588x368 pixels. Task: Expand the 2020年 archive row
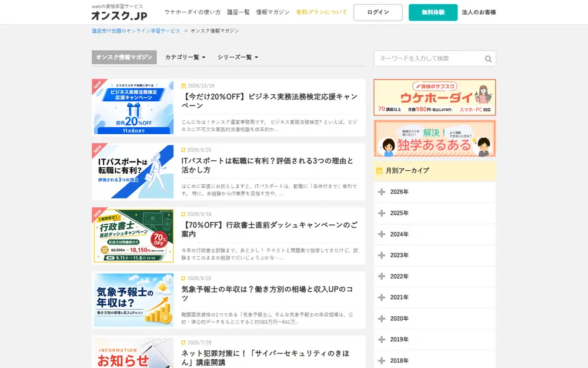tap(435, 319)
